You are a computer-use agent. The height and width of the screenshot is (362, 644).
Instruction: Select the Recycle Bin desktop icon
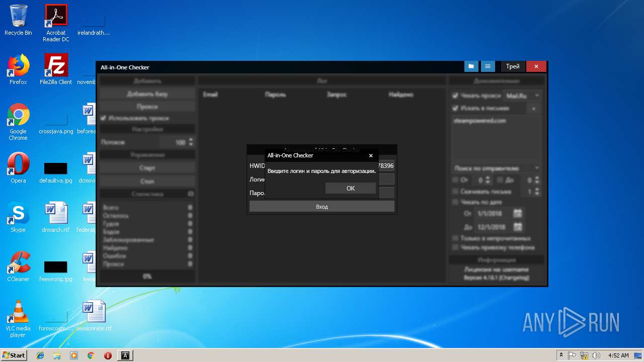click(18, 21)
